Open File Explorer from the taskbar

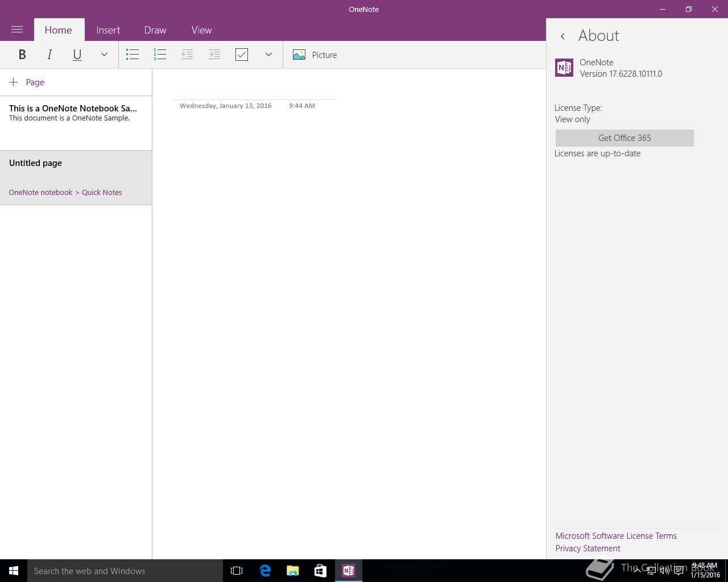tap(293, 571)
